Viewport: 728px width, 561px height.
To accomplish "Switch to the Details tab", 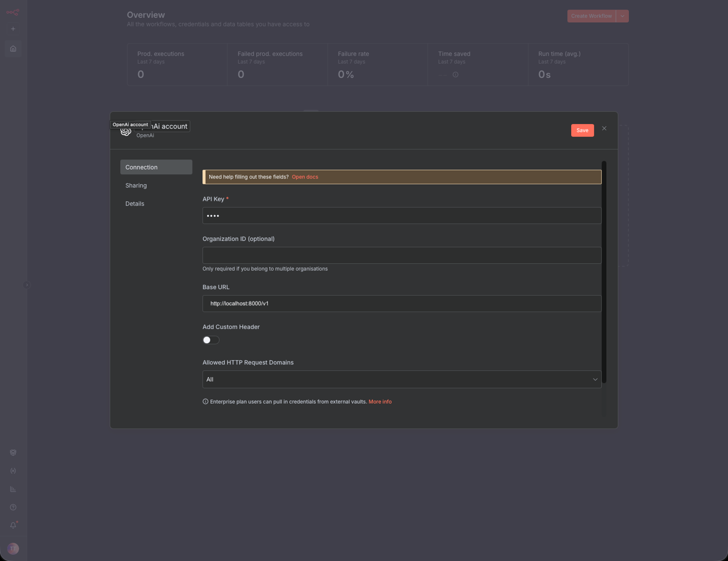I will [135, 203].
